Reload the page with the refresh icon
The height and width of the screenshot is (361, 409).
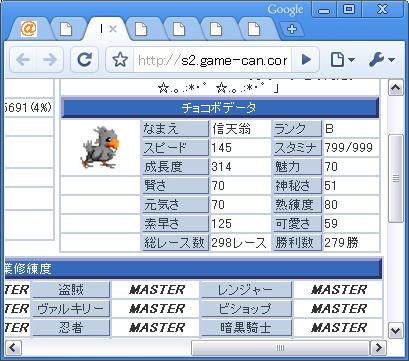(84, 60)
